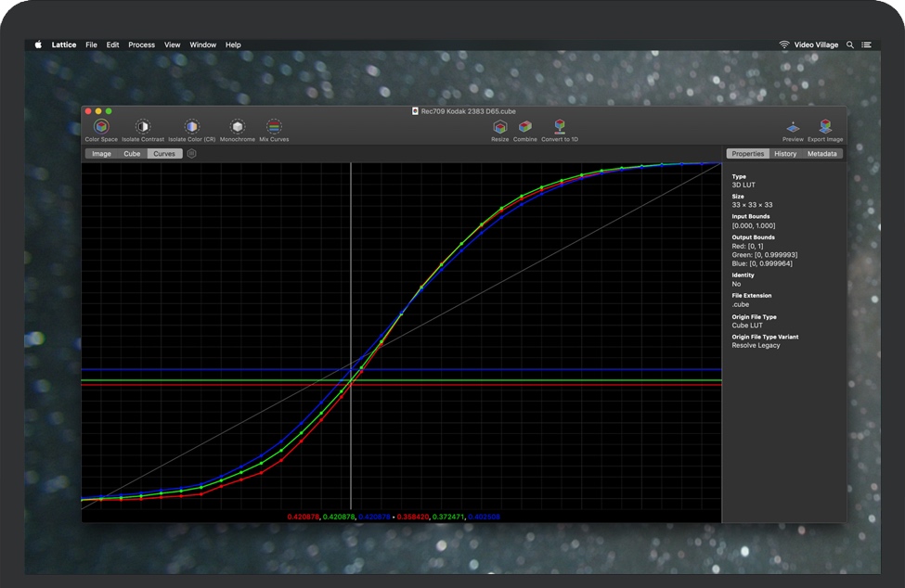Screen dimensions: 905x588
Task: Open the Process menu
Action: tap(141, 45)
